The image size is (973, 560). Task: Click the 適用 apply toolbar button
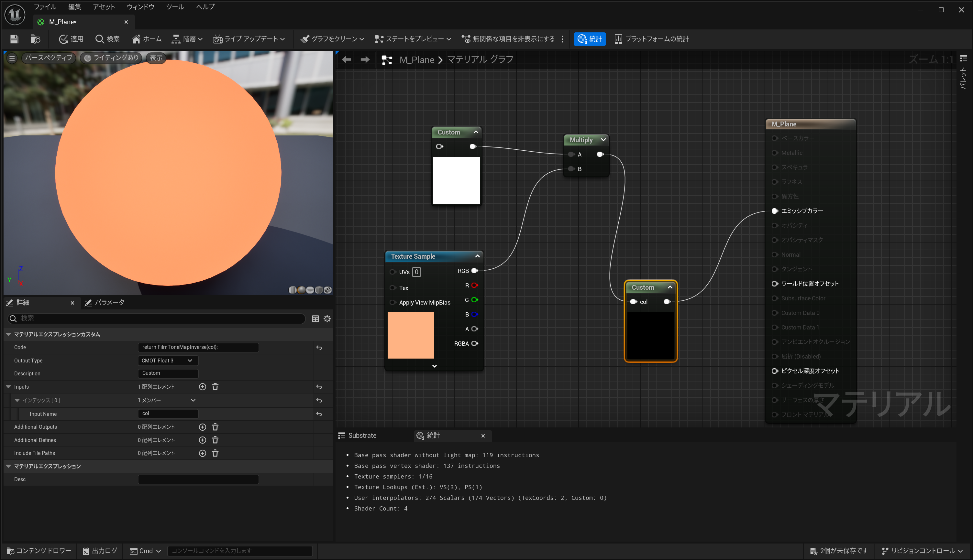click(71, 39)
